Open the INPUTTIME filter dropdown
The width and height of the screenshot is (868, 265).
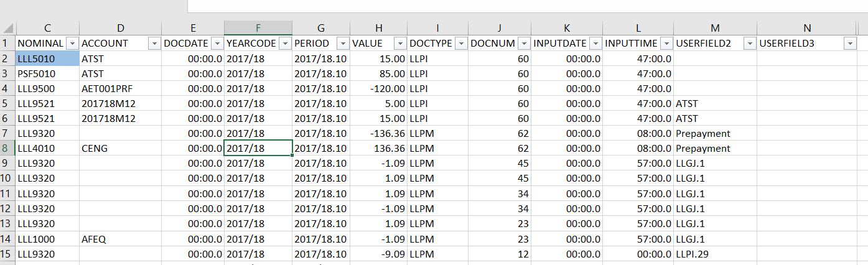click(666, 44)
